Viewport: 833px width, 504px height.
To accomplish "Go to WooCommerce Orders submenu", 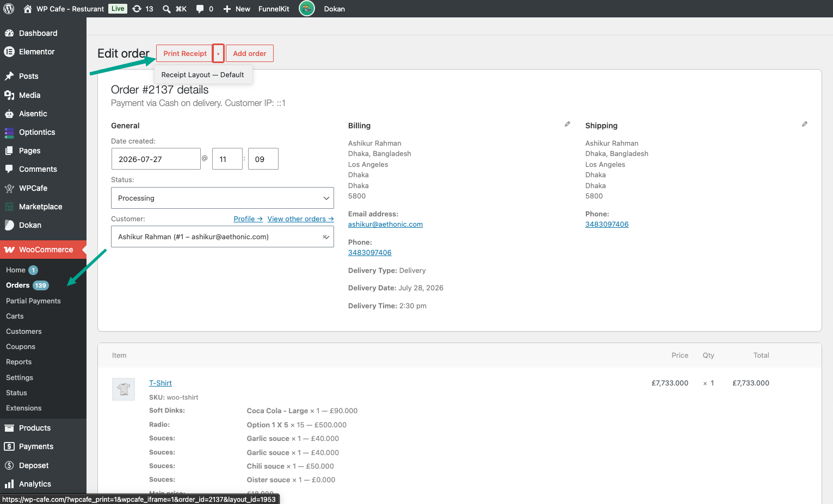I will 18,285.
